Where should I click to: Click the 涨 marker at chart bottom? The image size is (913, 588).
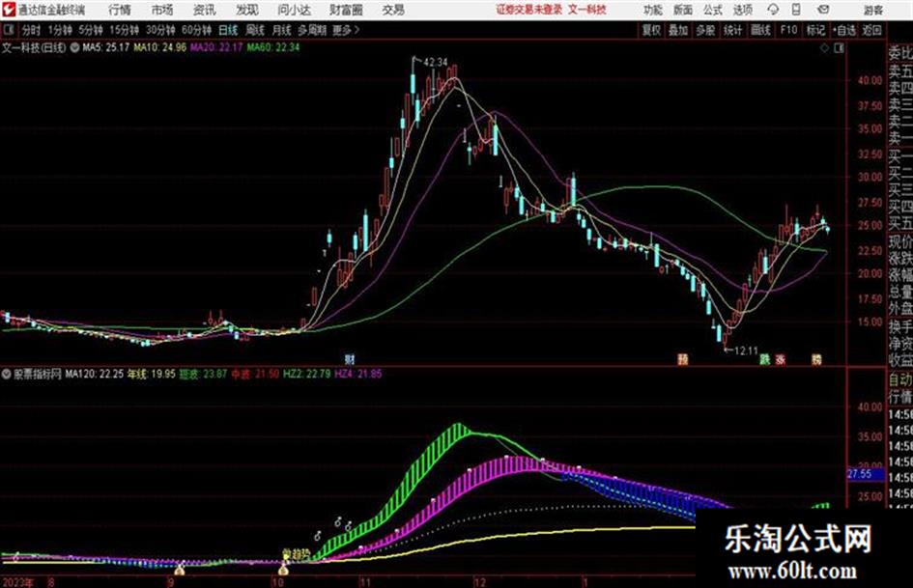pos(781,359)
